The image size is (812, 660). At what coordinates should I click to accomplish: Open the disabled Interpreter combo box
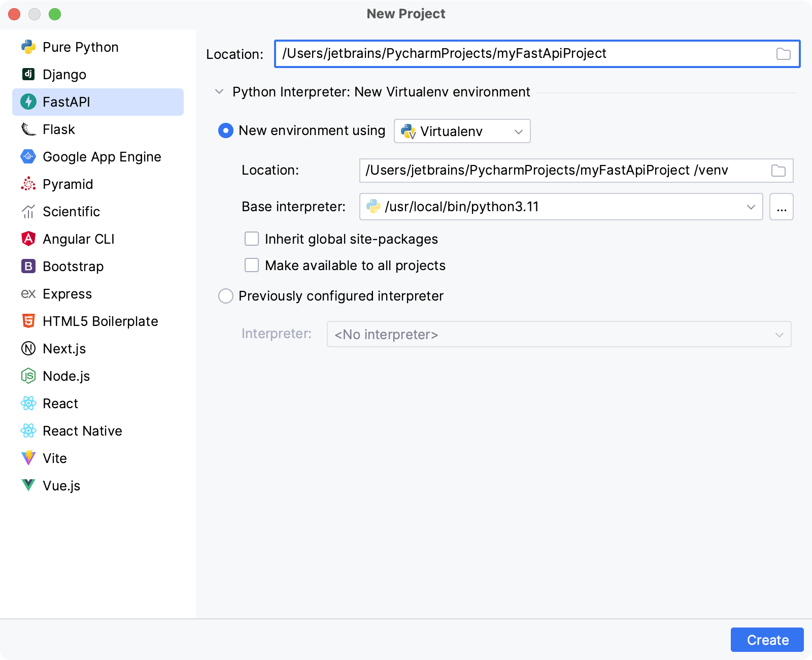(x=559, y=334)
